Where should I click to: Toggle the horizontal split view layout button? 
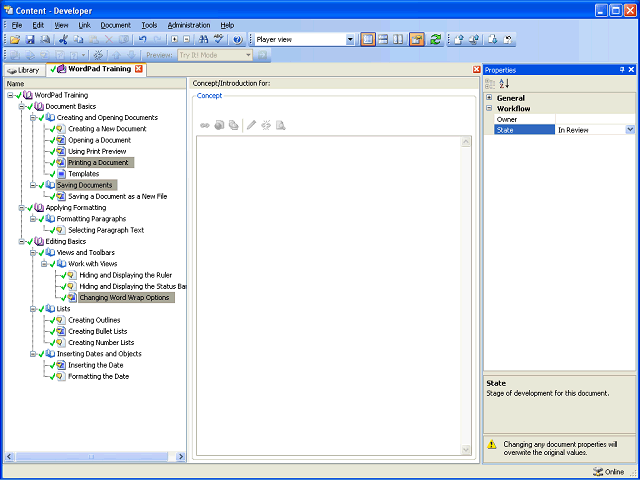pyautogui.click(x=383, y=40)
